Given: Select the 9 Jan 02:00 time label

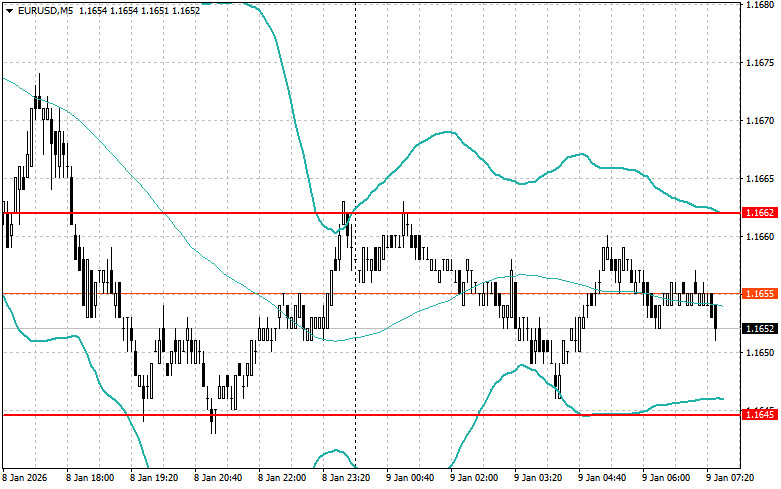Looking at the screenshot, I should [x=474, y=478].
